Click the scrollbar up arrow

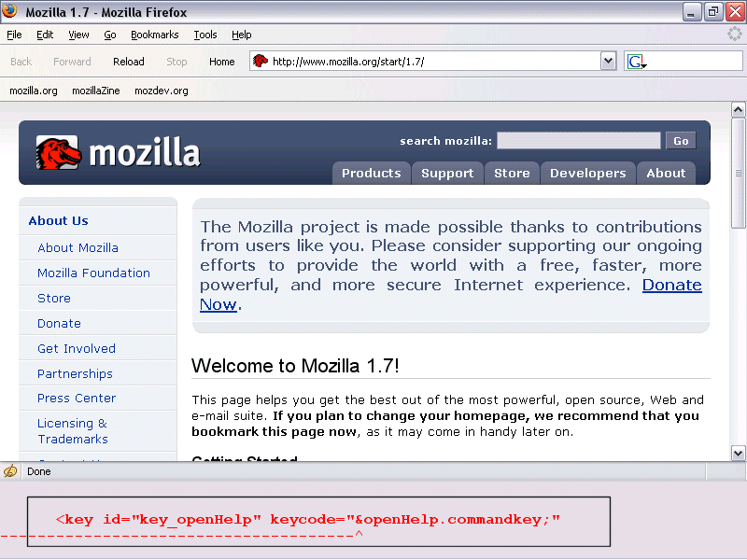[738, 108]
